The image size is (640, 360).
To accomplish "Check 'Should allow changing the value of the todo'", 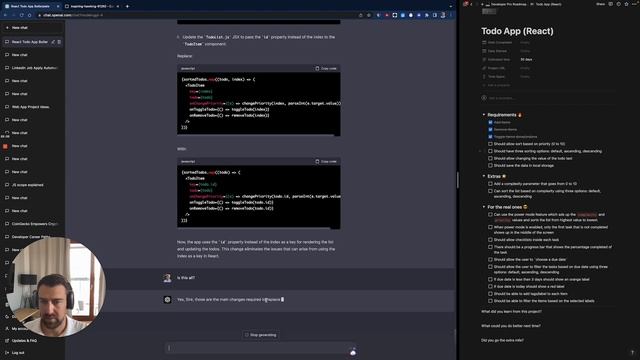I will pyautogui.click(x=490, y=158).
